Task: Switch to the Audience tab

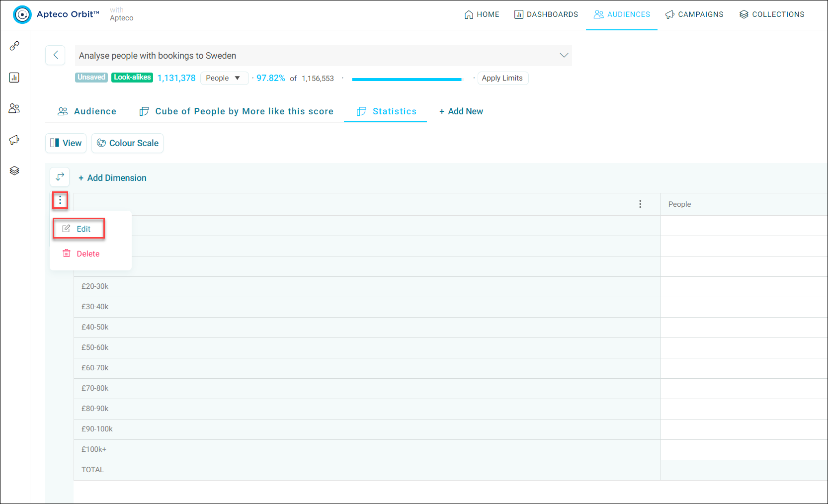Action: pyautogui.click(x=87, y=111)
